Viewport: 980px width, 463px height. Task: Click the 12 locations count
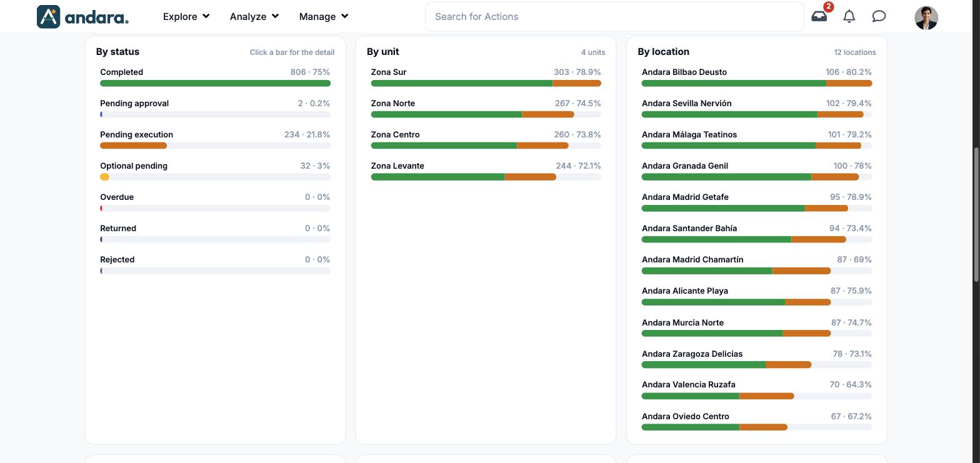(x=855, y=52)
